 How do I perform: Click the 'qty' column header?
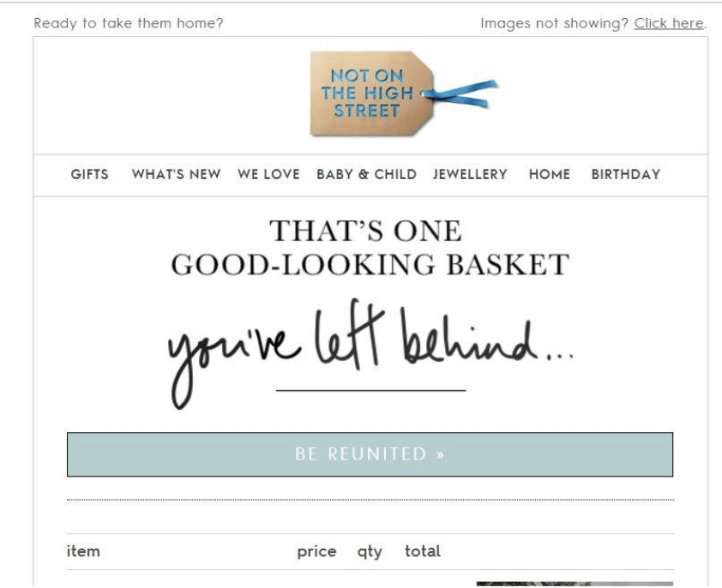(370, 552)
